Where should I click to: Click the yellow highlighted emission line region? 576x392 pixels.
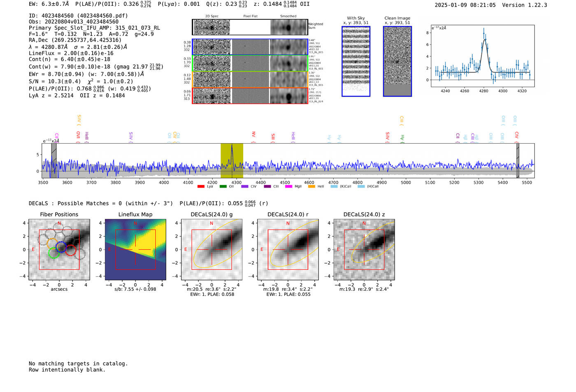(232, 160)
